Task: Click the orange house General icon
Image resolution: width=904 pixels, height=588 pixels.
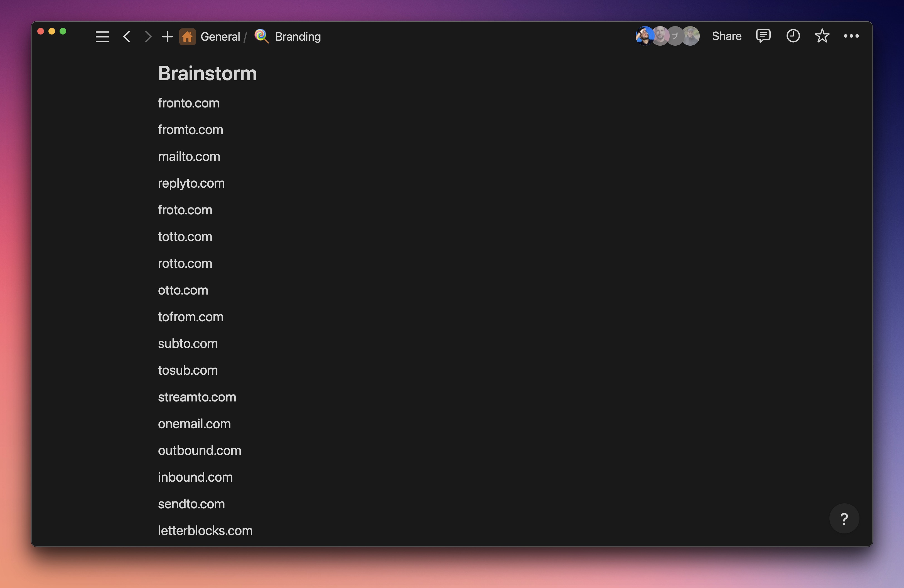Action: click(x=187, y=36)
